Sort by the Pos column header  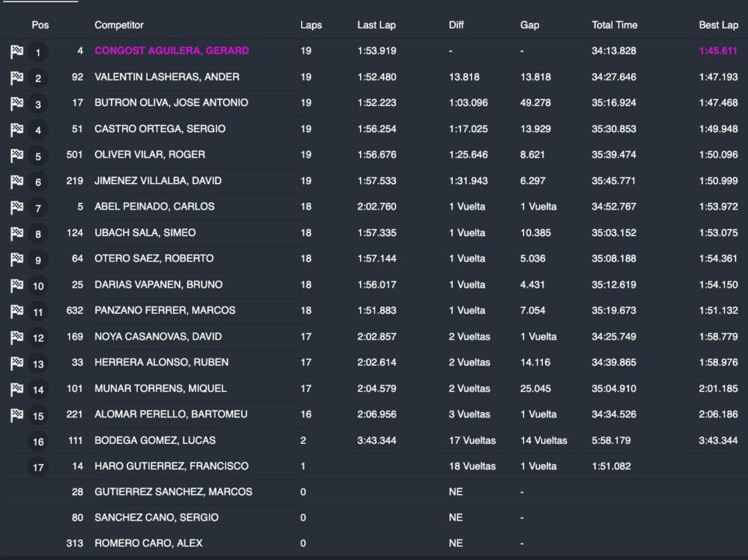(40, 25)
